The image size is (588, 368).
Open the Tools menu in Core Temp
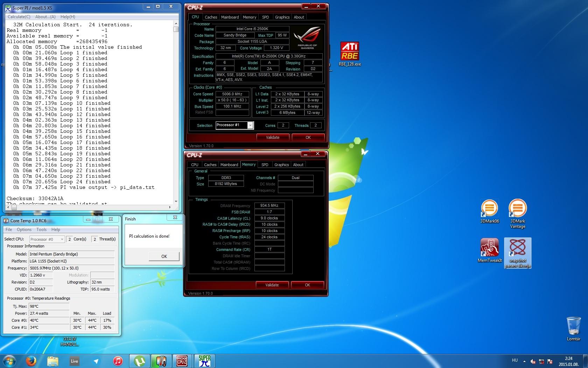point(41,230)
